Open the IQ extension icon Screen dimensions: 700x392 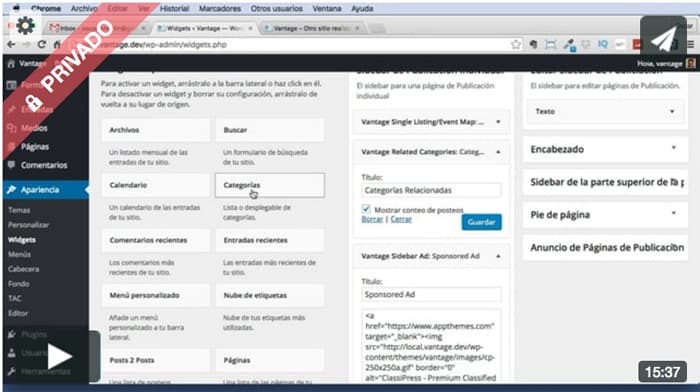click(x=603, y=44)
